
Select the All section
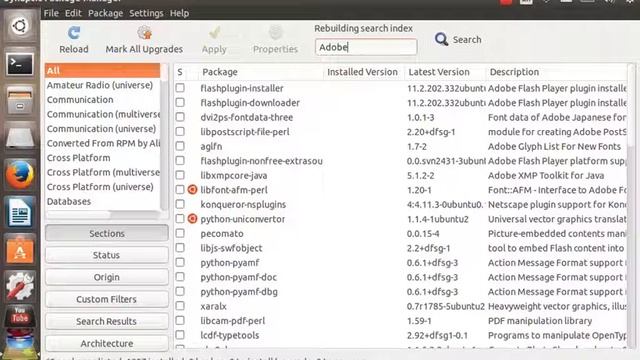pos(102,71)
